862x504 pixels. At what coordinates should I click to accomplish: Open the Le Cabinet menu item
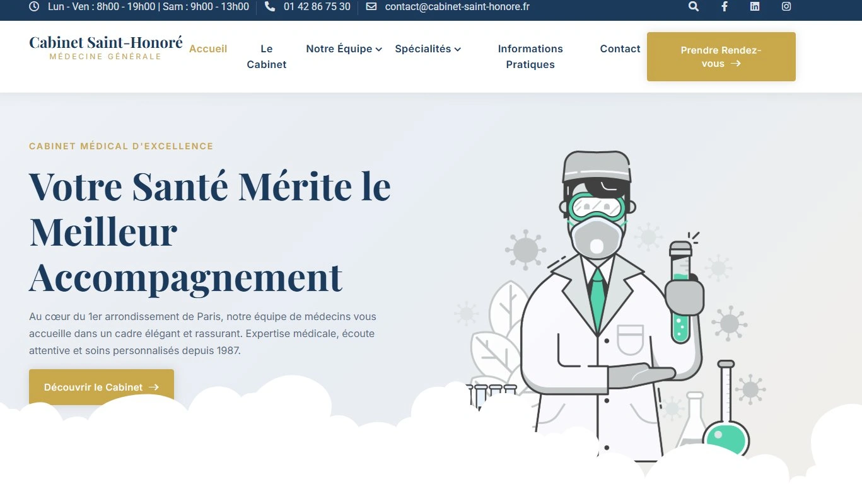coord(267,57)
